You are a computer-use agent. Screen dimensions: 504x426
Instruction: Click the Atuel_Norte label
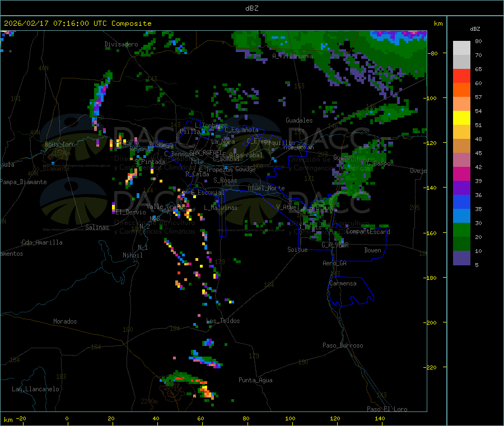coord(266,188)
